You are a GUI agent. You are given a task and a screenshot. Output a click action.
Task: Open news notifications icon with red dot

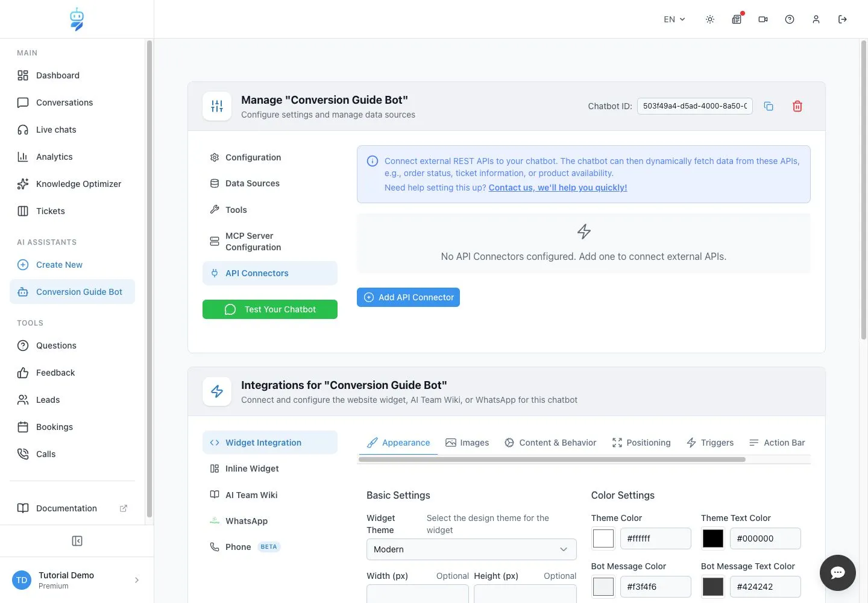point(737,19)
